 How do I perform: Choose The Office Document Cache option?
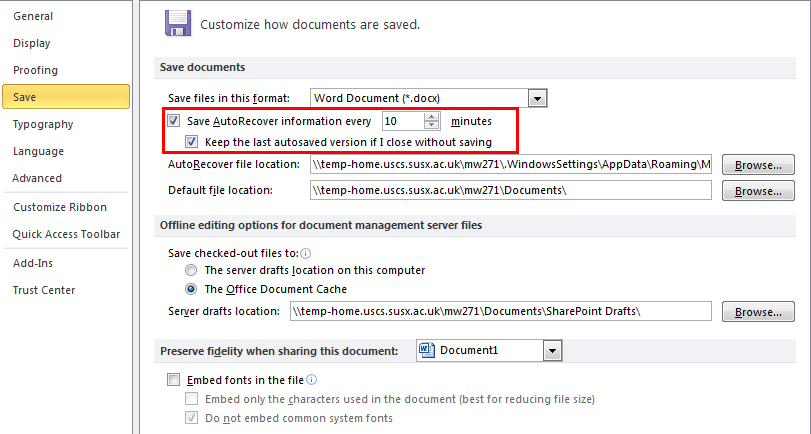click(x=190, y=289)
